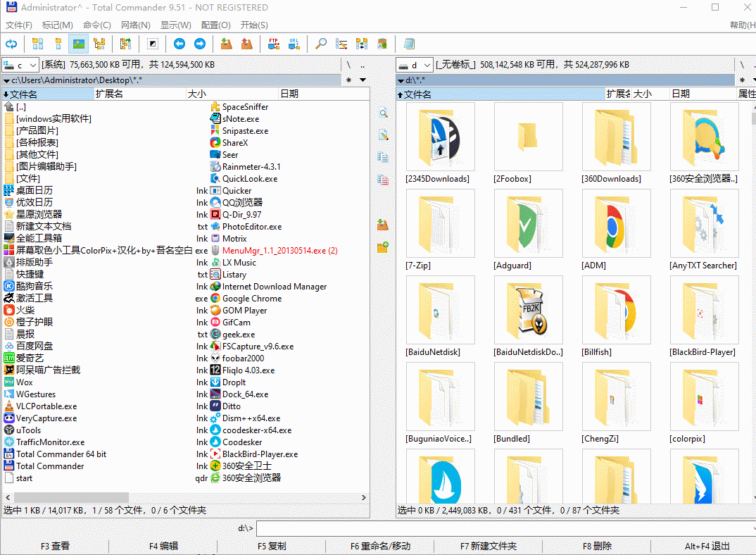The image size is (756, 555).
Task: Click the F7 新建文件夹 button
Action: [489, 544]
